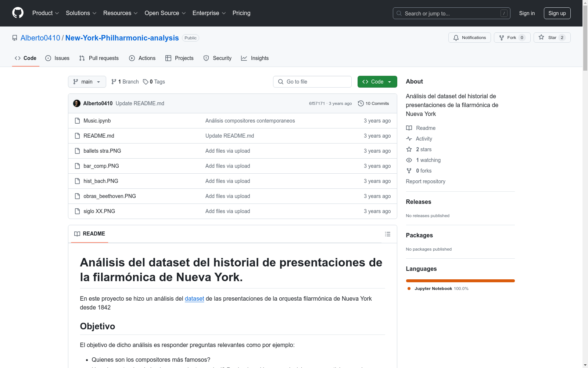The width and height of the screenshot is (588, 368).
Task: Open the Alberto0410 owner profile link
Action: pos(40,38)
